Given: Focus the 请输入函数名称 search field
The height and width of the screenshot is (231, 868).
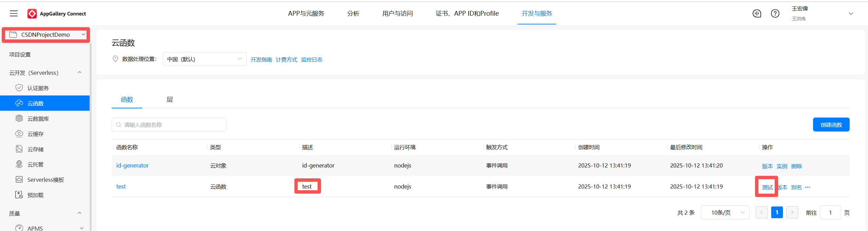Looking at the screenshot, I should (169, 125).
